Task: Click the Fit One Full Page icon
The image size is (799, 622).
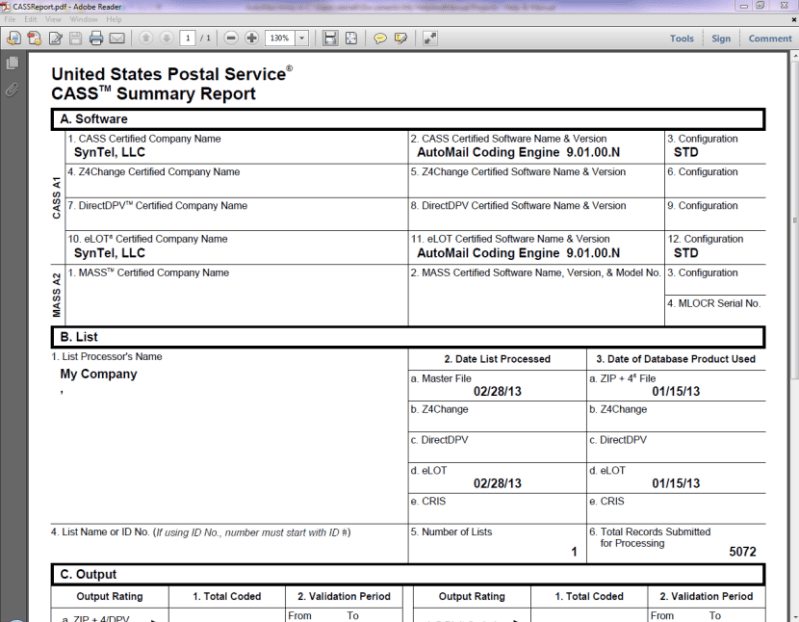Action: (x=352, y=38)
